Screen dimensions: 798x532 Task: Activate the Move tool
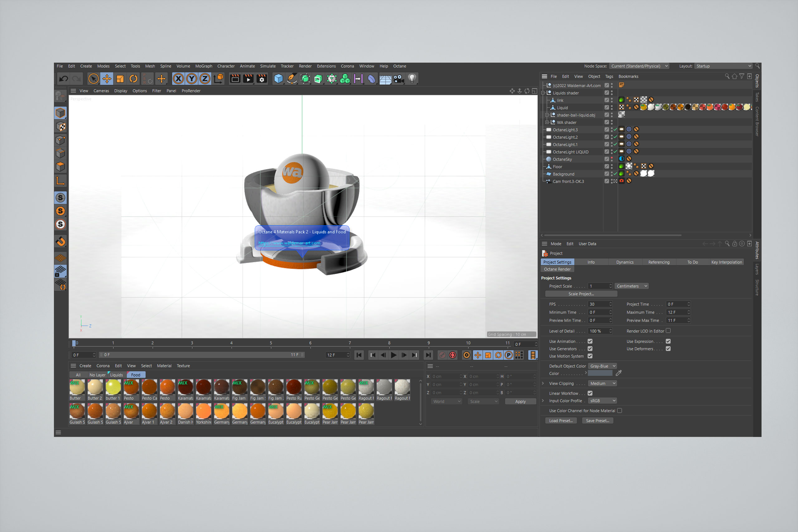coord(107,79)
